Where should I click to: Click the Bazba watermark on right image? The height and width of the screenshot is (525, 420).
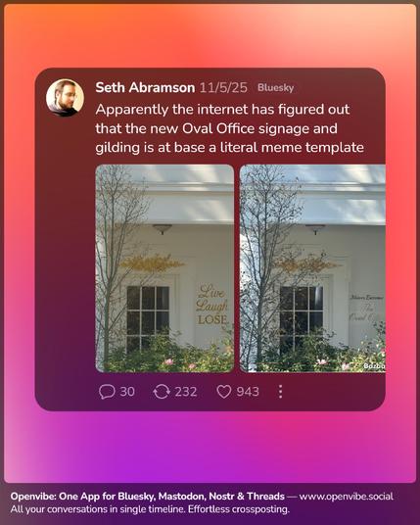point(374,366)
